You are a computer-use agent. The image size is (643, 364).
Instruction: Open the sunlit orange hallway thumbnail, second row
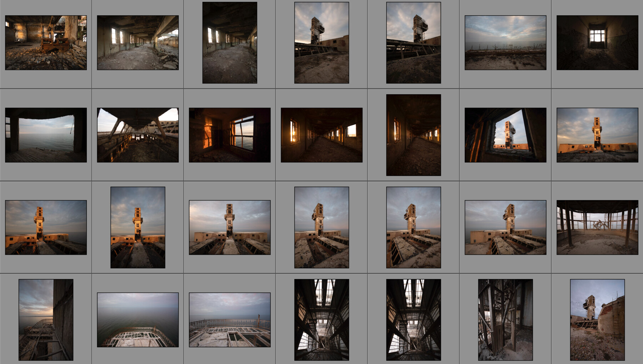[x=321, y=135]
